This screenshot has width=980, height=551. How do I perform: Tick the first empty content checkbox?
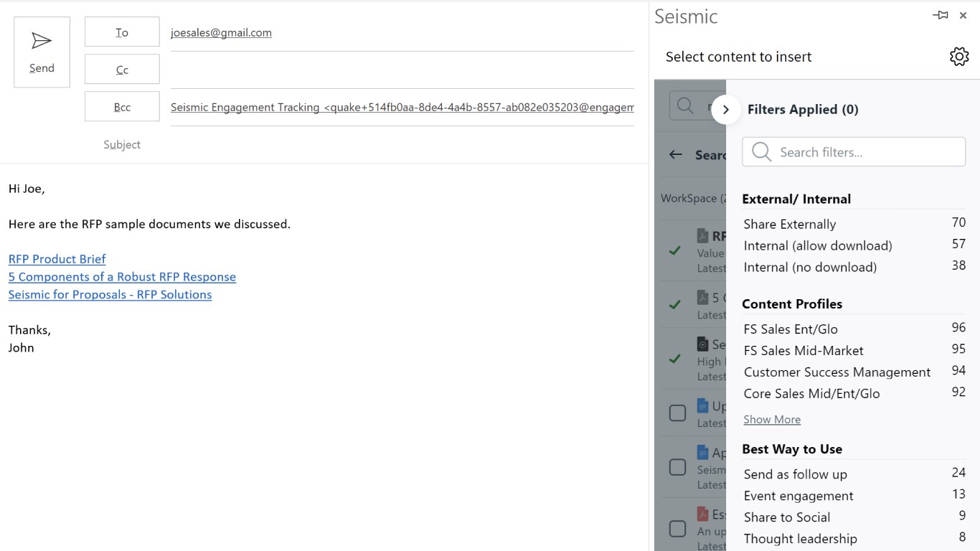tap(677, 413)
